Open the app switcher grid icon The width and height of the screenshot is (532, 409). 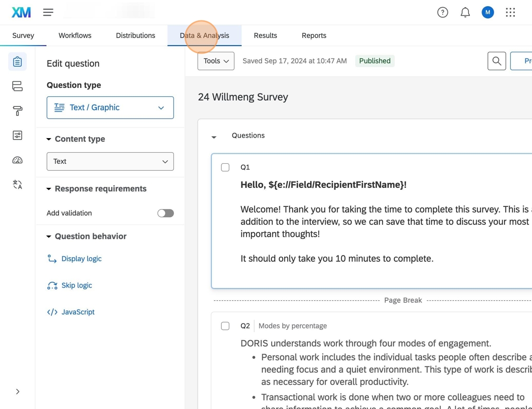tap(510, 12)
